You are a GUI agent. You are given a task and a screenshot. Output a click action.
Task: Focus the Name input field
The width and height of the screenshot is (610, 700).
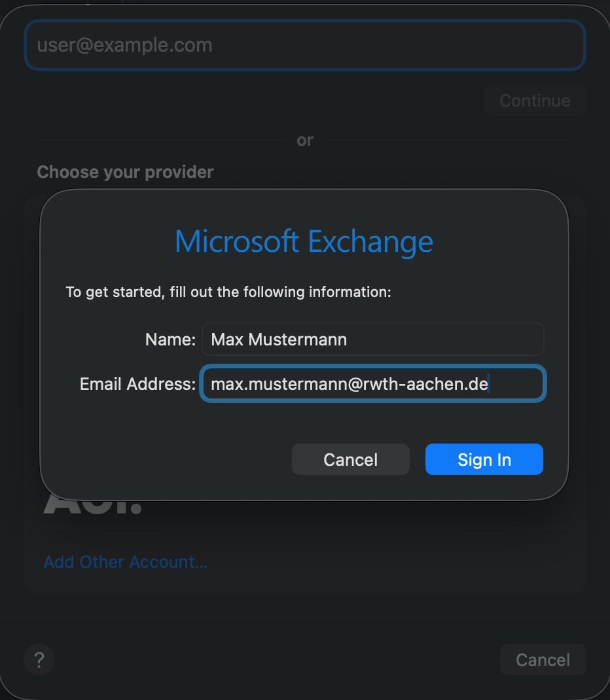pos(372,340)
